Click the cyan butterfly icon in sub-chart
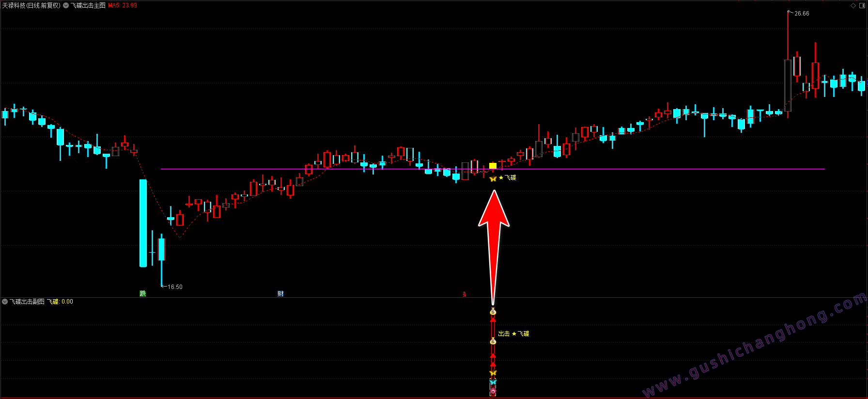This screenshot has width=868, height=399. pos(493,382)
